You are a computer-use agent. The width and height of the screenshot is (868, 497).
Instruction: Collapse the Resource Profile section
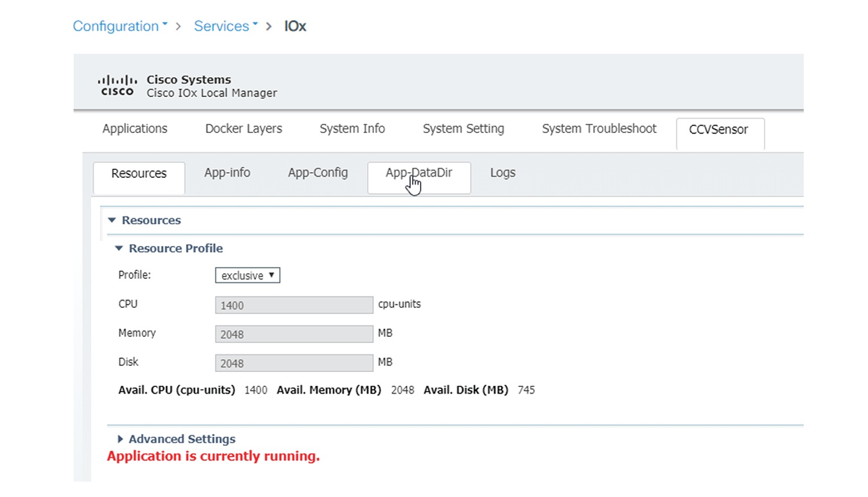pyautogui.click(x=119, y=248)
